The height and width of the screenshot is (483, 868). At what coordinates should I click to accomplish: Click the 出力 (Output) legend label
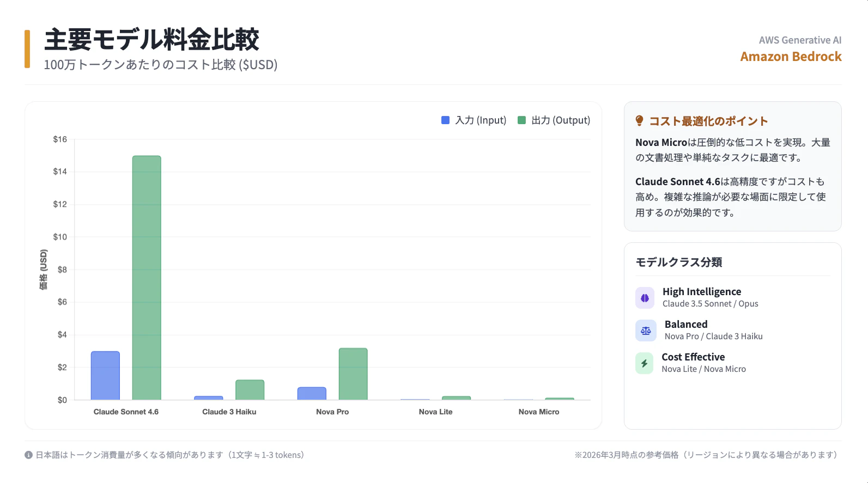[x=561, y=120]
